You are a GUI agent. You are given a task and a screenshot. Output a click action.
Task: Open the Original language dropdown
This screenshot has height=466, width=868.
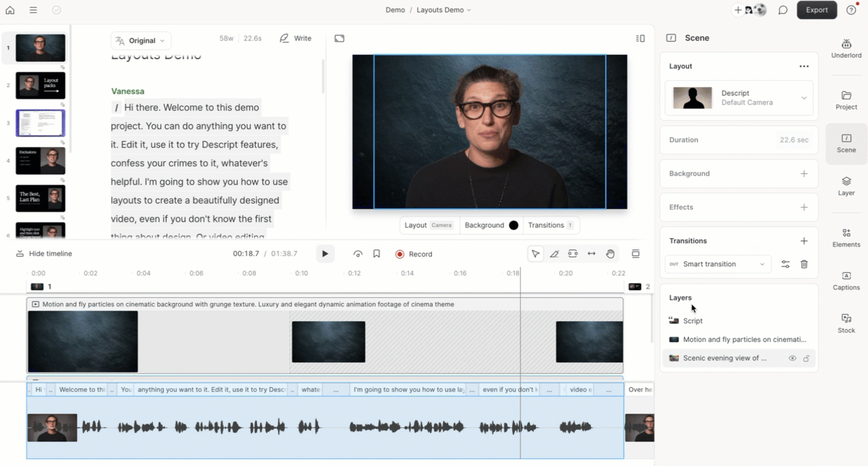pos(141,41)
